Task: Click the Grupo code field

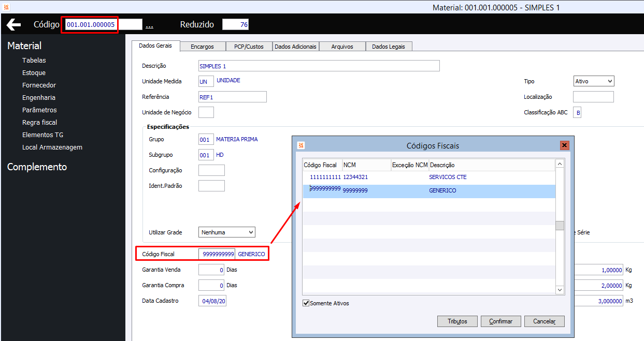Action: (206, 139)
